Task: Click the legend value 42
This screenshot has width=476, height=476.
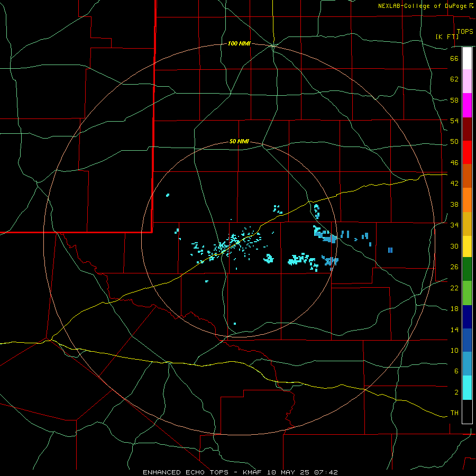Action: (454, 184)
